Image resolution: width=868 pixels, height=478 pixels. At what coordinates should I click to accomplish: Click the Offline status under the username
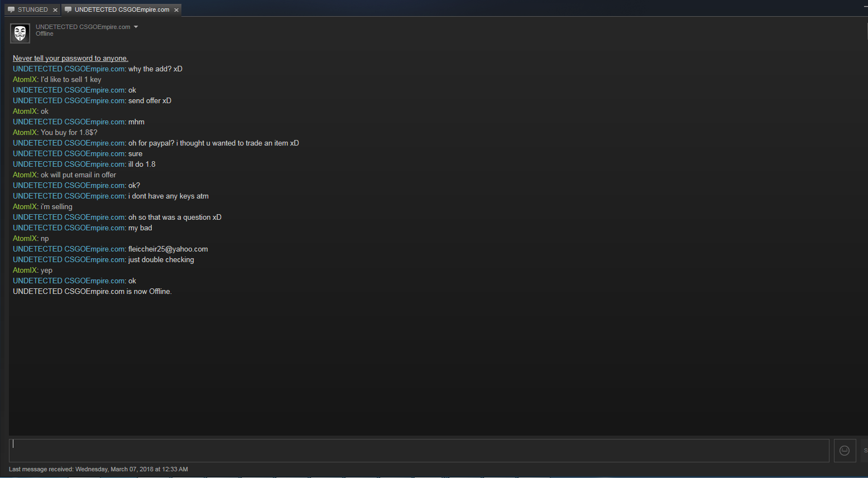tap(45, 34)
